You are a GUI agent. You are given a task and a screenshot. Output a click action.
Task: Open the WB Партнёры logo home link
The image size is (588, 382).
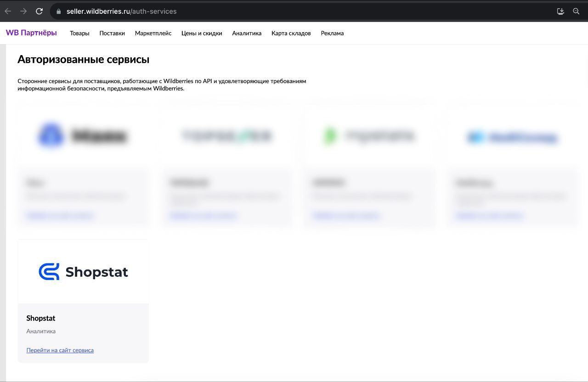(x=31, y=33)
